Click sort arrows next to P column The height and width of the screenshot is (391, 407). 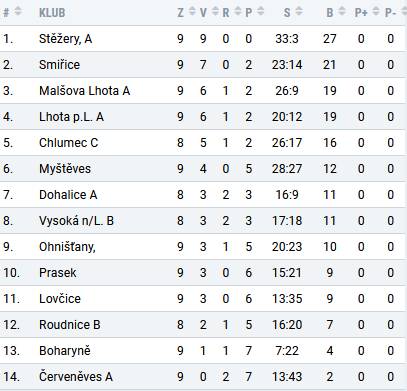click(261, 11)
